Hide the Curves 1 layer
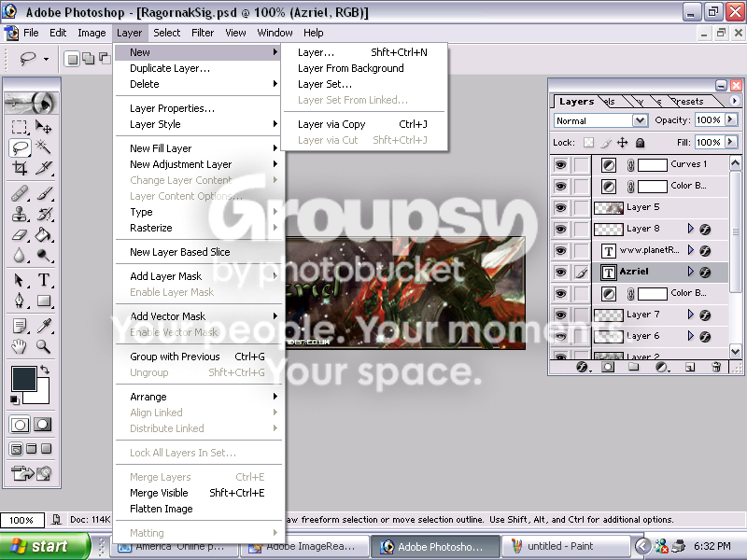 pos(561,165)
